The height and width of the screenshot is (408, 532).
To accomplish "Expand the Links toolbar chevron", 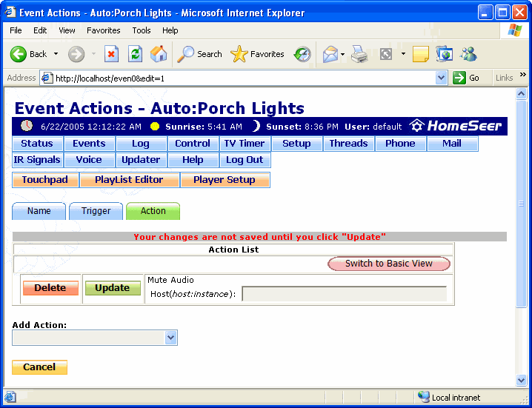I will click(523, 75).
